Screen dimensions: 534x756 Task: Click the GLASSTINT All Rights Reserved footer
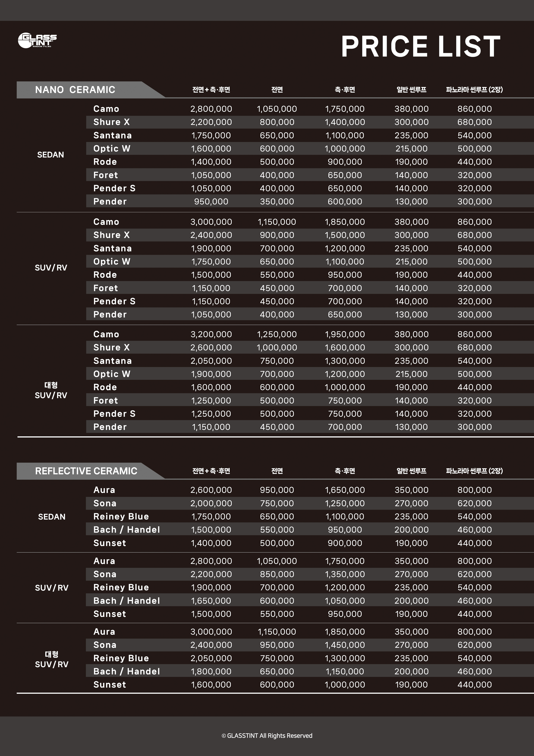[x=267, y=736]
